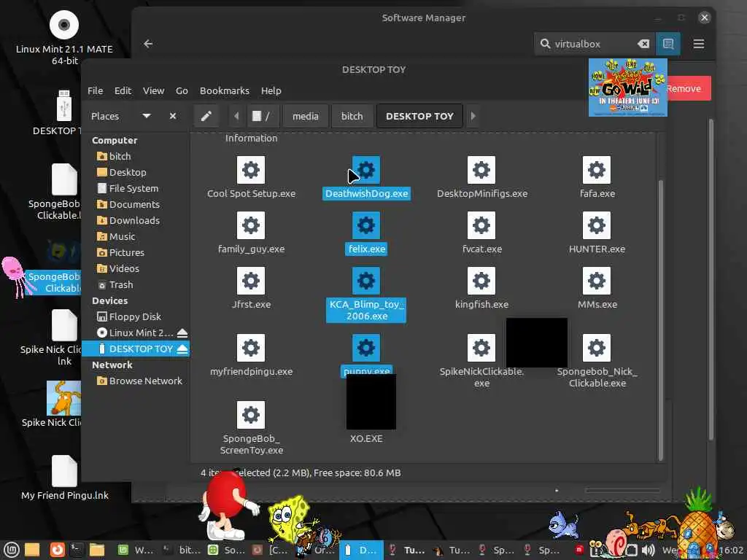Click the path bar right scroll arrow
The height and width of the screenshot is (560, 747).
[x=473, y=116]
